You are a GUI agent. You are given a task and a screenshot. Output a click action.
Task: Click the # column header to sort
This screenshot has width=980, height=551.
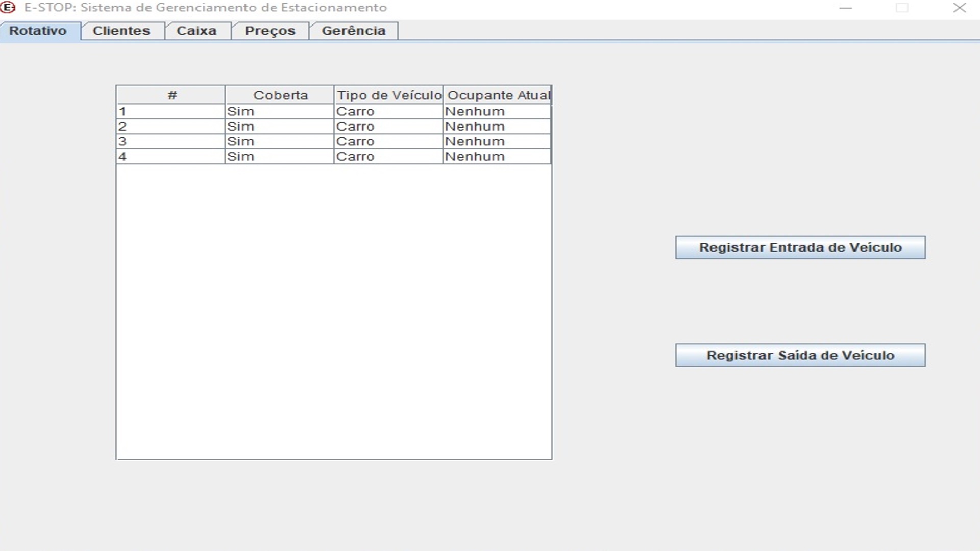[171, 95]
